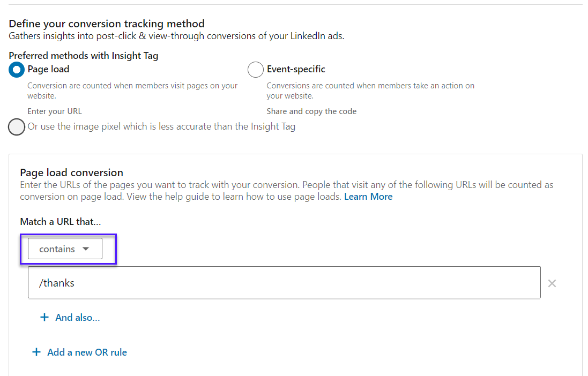Remove the /thanks URL with the X icon
The image size is (588, 376).
click(552, 283)
